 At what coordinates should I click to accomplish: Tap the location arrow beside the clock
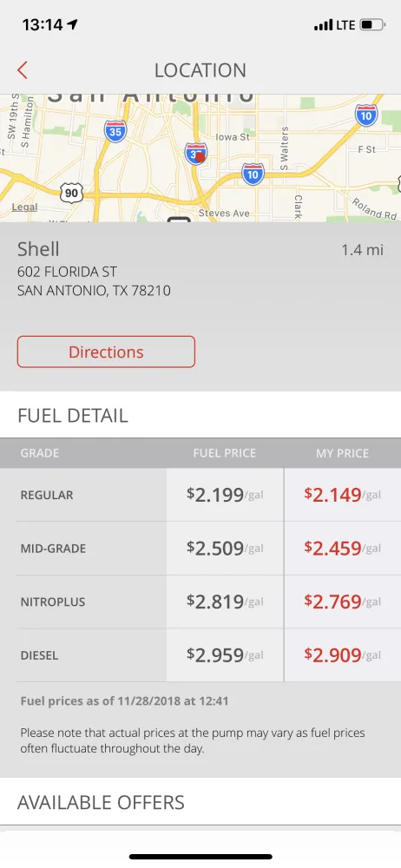click(73, 24)
